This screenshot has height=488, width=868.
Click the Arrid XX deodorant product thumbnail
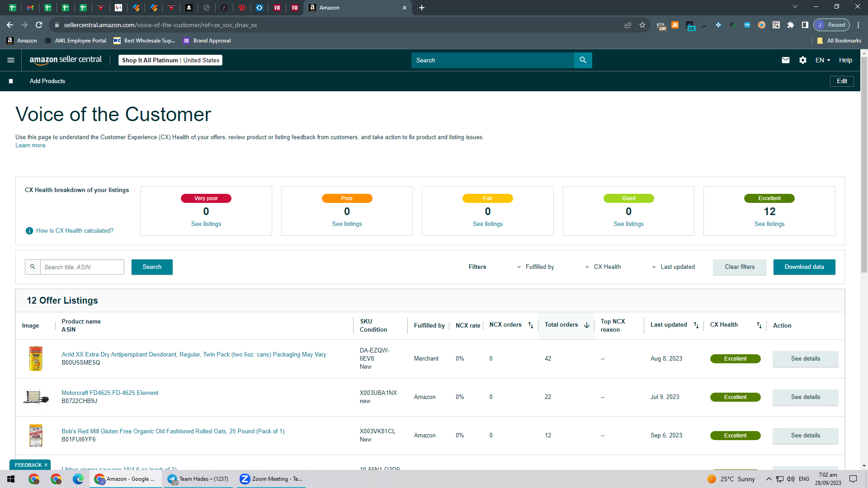tap(36, 359)
